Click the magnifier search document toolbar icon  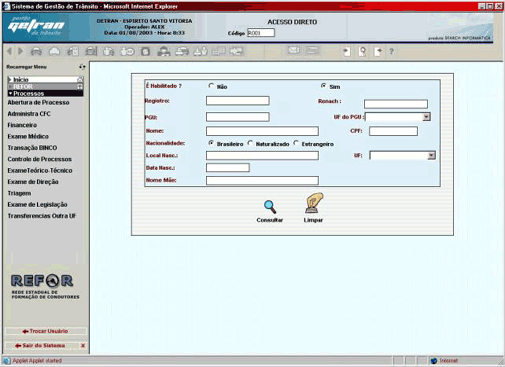click(x=362, y=51)
